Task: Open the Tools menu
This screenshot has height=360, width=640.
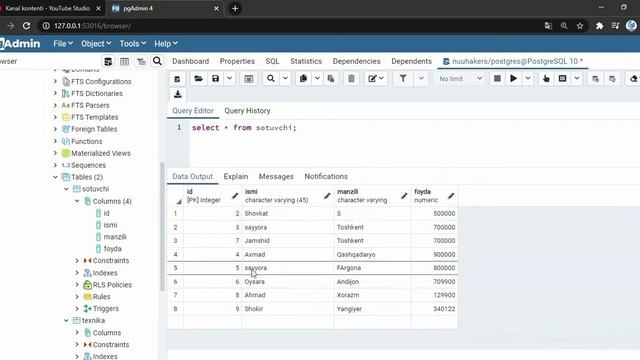Action: pos(133,44)
